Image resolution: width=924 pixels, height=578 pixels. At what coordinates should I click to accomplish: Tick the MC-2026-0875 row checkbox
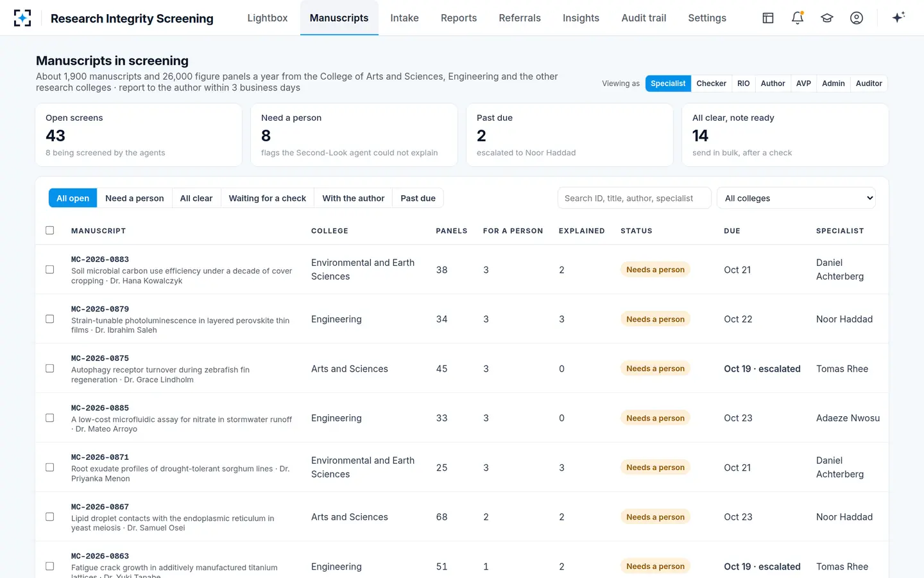[50, 369]
